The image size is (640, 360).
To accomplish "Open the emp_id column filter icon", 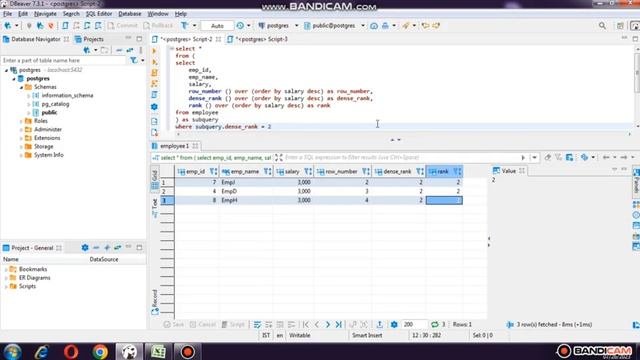I will [213, 171].
